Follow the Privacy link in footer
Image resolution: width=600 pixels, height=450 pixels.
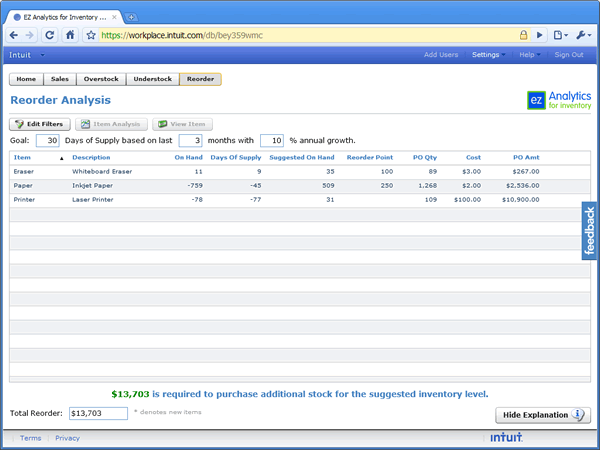(67, 438)
